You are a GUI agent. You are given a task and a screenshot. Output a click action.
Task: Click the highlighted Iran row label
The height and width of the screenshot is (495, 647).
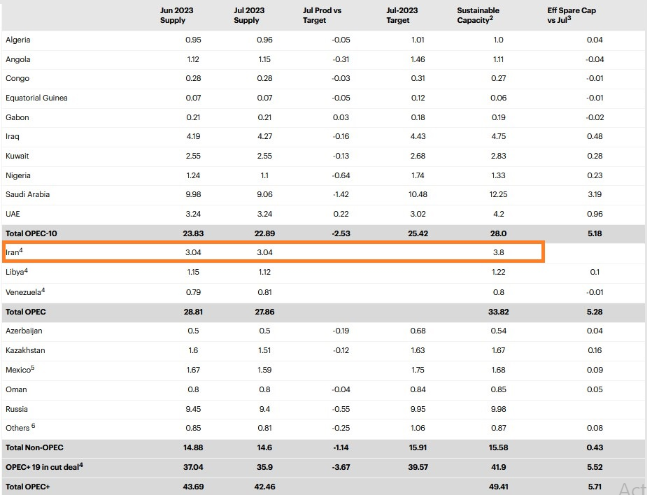(x=16, y=252)
